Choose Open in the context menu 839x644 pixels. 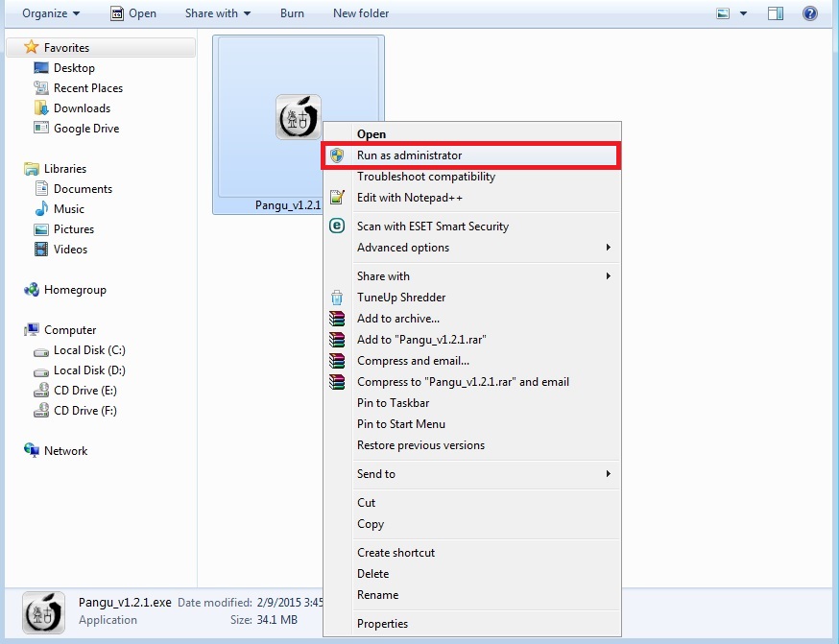[471, 133]
